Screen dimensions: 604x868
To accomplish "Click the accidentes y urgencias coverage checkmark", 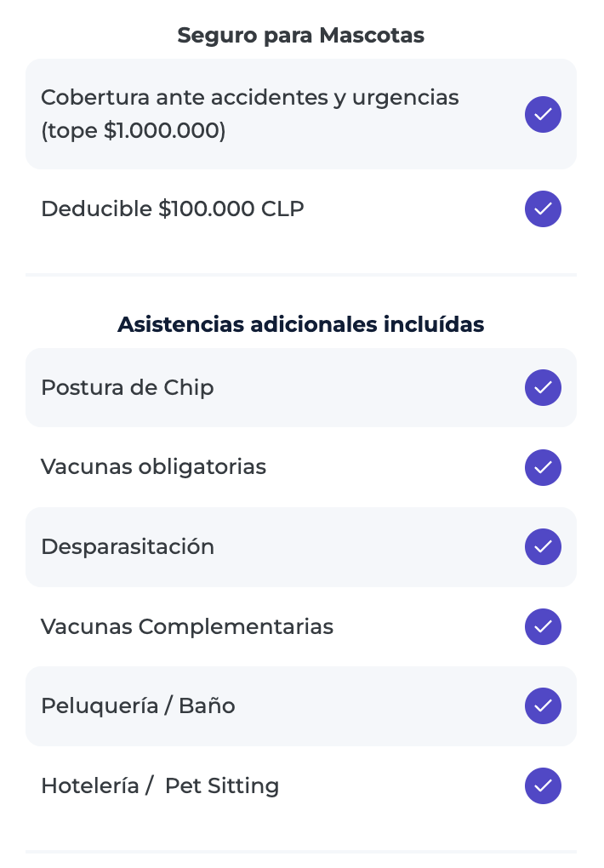I will coord(543,115).
